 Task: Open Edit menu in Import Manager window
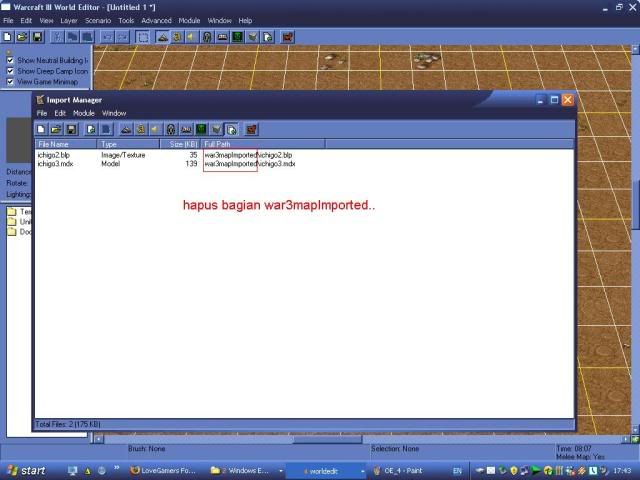point(60,113)
